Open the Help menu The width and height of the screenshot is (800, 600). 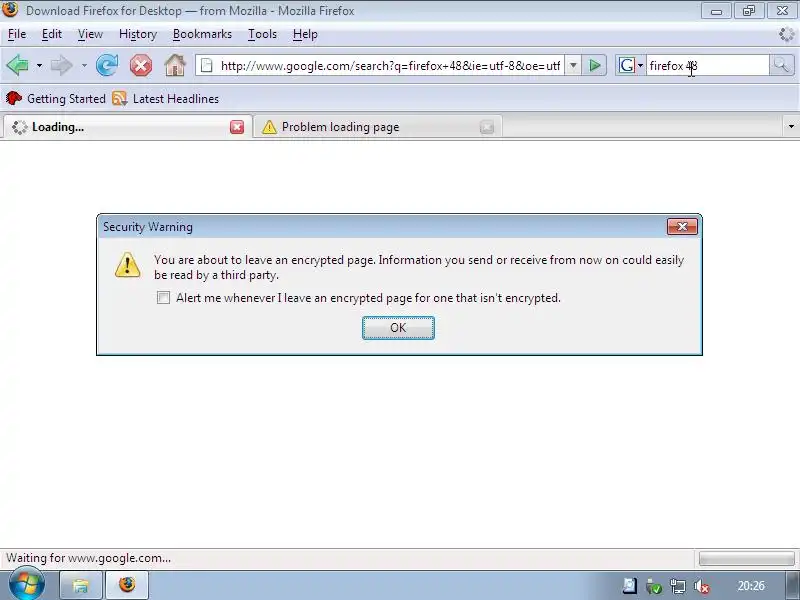tap(305, 34)
